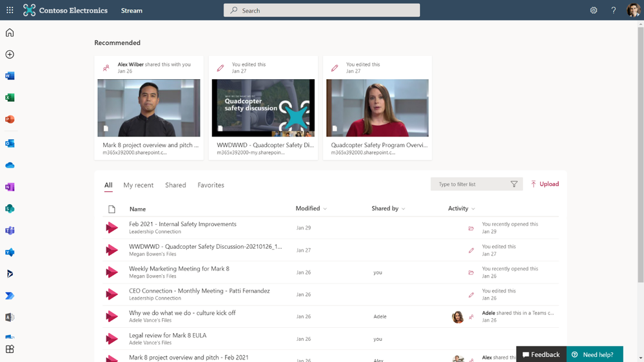Click the Feedback button
The width and height of the screenshot is (644, 362).
coord(542,354)
